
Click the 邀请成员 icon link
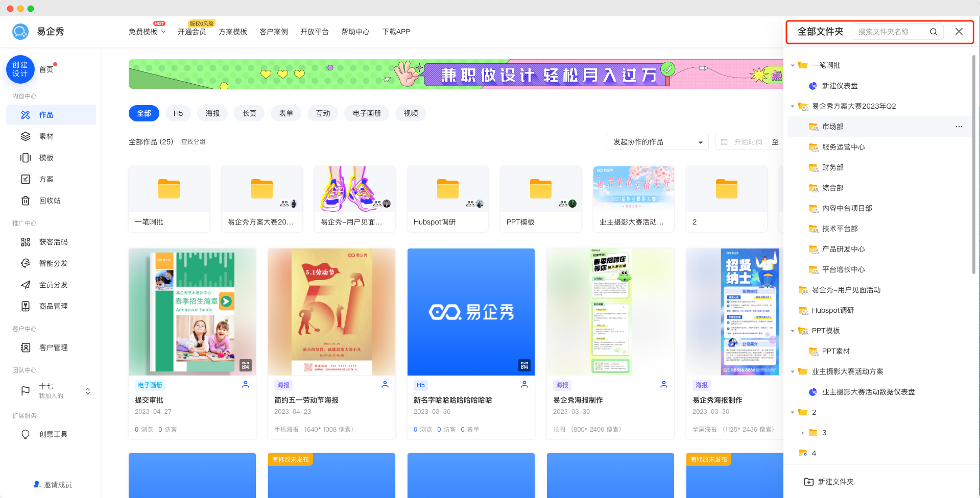pos(37,484)
